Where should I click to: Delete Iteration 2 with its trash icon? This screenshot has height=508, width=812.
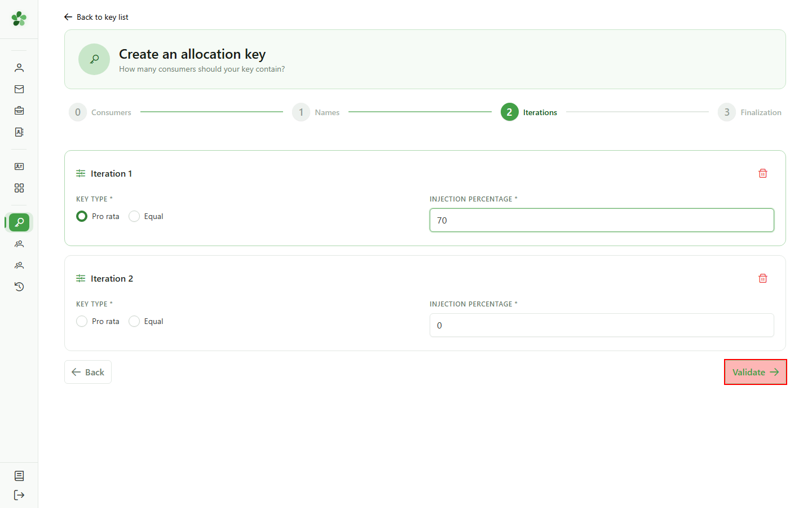coord(763,278)
